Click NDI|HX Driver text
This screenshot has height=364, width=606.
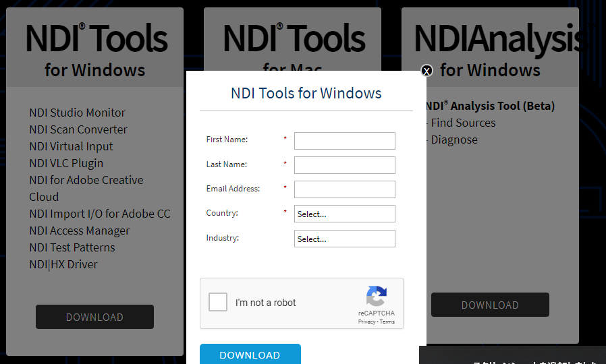point(63,265)
